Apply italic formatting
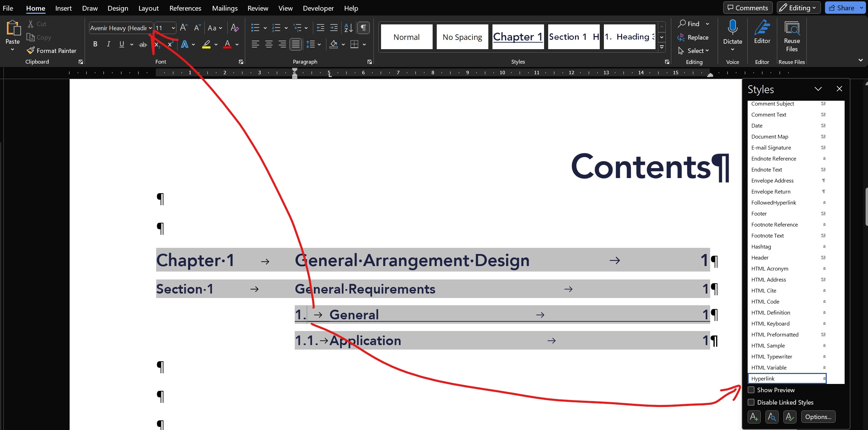 click(108, 44)
